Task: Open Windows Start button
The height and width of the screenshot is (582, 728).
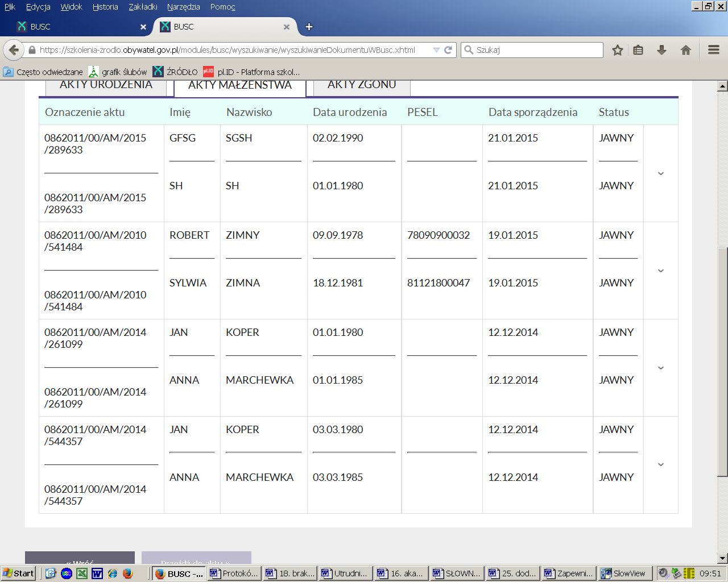Action: click(18, 573)
